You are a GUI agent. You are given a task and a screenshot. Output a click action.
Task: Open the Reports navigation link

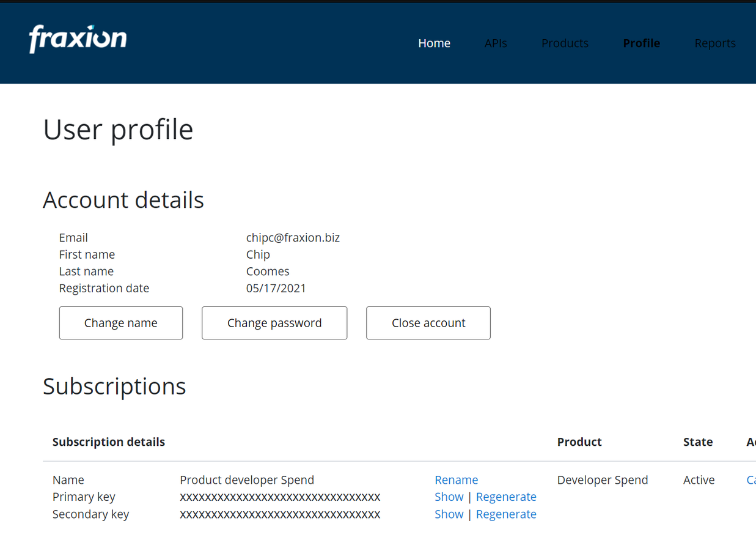pos(714,43)
